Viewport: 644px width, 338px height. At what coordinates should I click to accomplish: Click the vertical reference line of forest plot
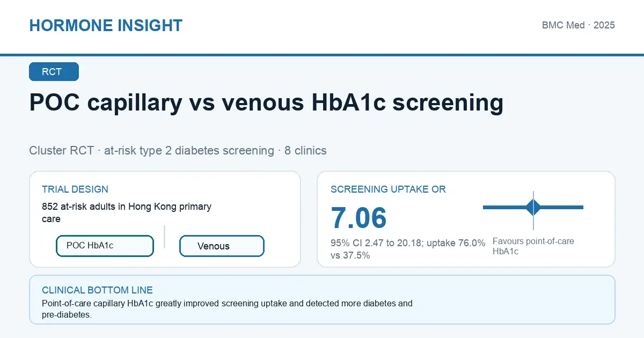533,210
